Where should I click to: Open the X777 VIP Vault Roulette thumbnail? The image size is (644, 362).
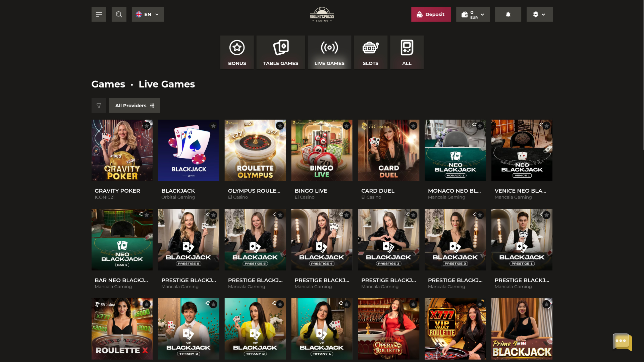tap(455, 329)
